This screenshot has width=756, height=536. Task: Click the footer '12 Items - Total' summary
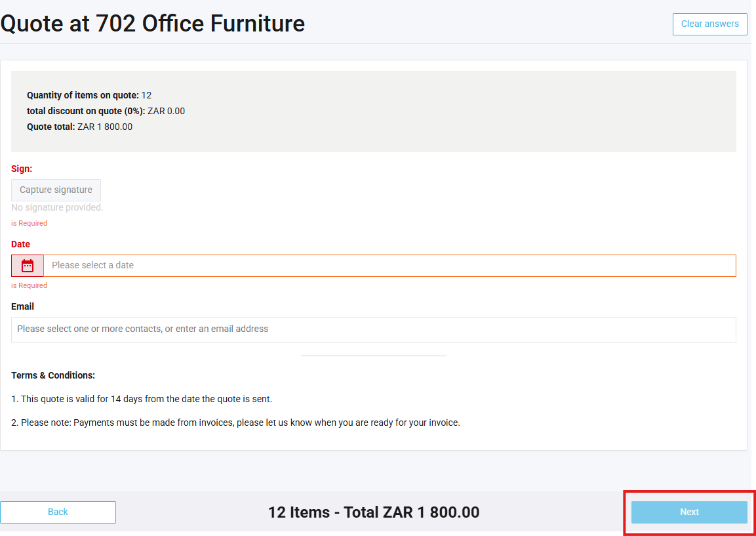point(373,512)
